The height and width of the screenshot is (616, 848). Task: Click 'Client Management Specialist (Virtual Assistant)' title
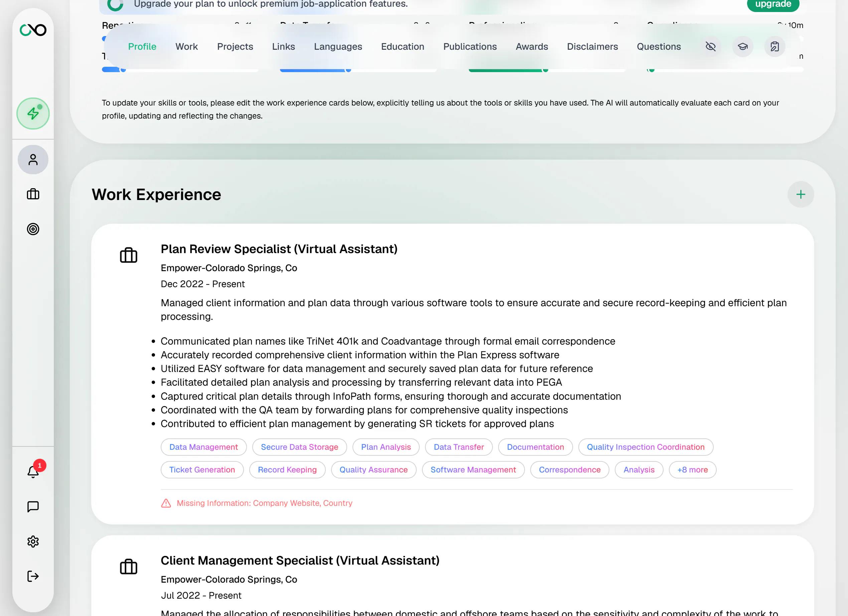[300, 561]
